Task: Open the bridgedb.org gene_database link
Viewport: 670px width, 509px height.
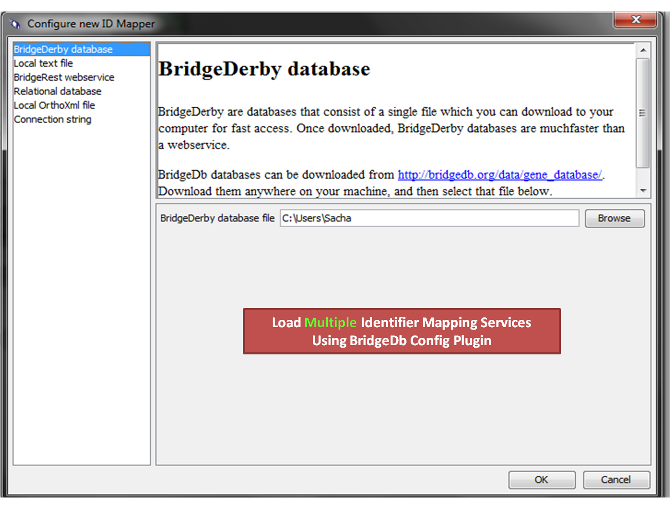Action: point(500,175)
